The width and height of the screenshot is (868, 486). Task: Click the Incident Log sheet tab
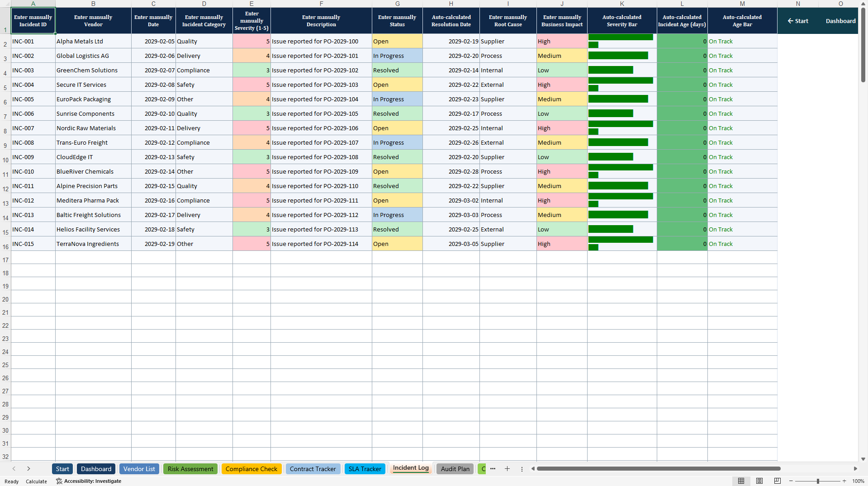[411, 468]
